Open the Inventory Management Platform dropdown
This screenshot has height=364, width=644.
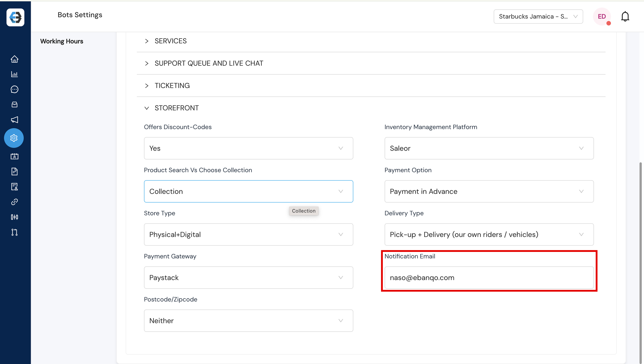pyautogui.click(x=489, y=148)
